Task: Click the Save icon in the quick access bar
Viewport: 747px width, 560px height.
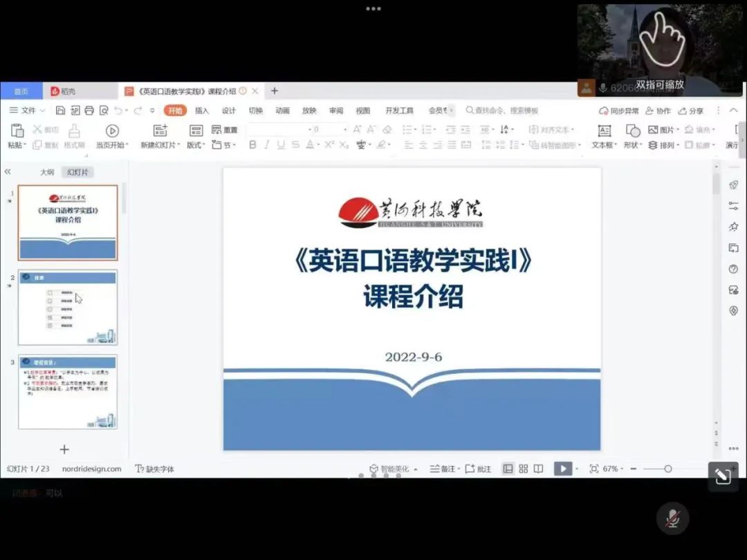Action: pos(60,111)
